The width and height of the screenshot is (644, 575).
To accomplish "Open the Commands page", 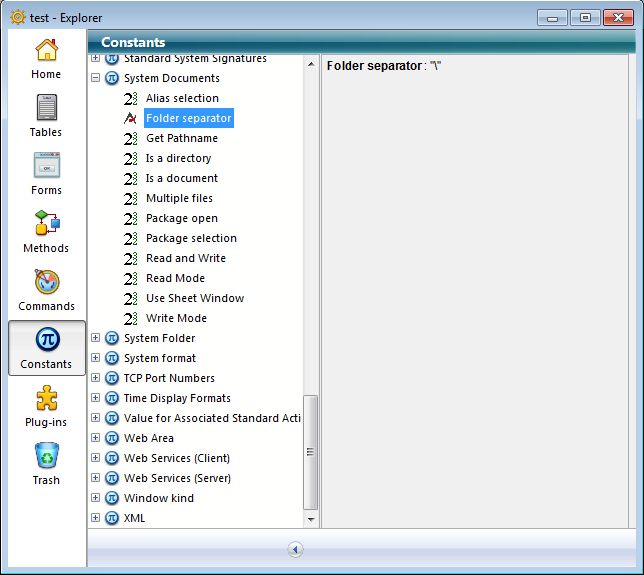I will coord(46,289).
